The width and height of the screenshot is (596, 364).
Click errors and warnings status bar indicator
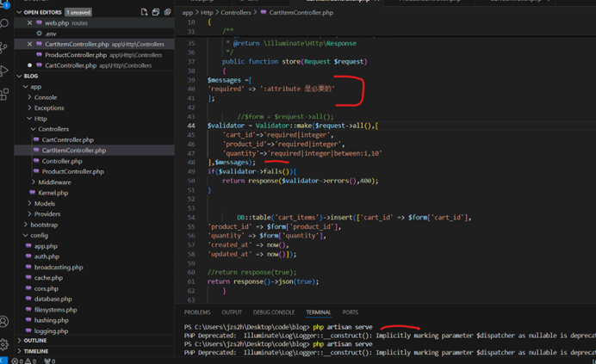tap(24, 361)
